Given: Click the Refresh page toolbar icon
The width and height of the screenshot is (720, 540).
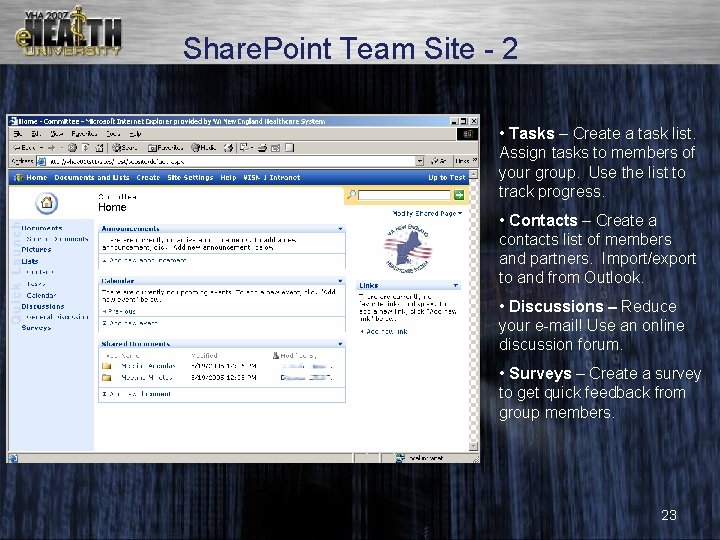Looking at the screenshot, I should click(x=85, y=148).
